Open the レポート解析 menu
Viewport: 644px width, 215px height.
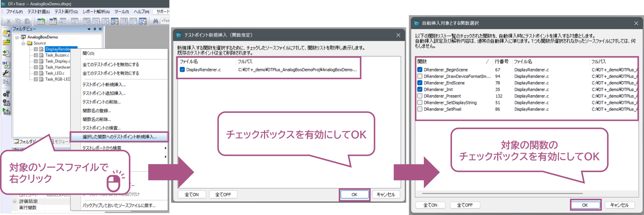pyautogui.click(x=96, y=12)
